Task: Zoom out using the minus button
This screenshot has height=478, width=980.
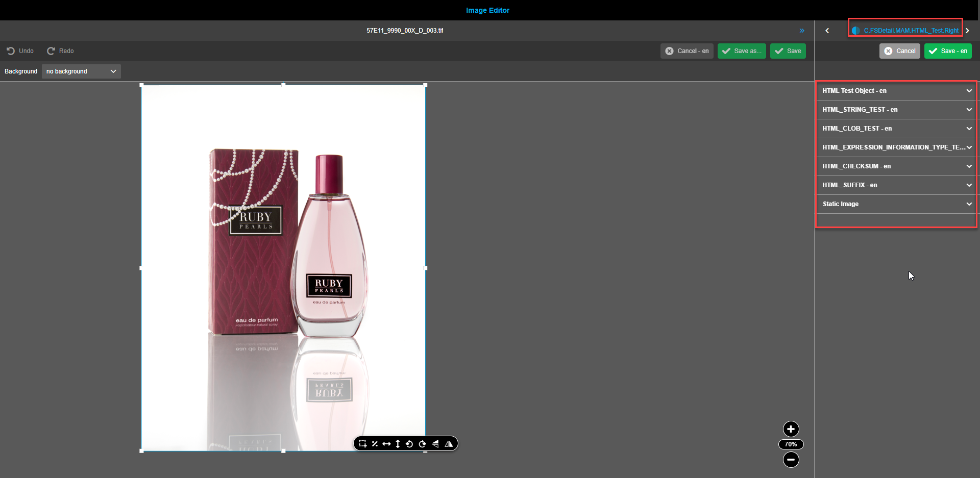Action: (790, 460)
